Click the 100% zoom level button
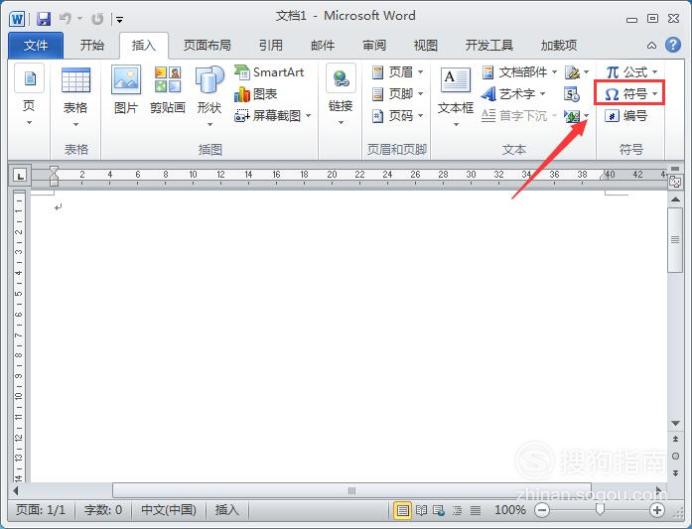Image resolution: width=692 pixels, height=529 pixels. click(510, 510)
